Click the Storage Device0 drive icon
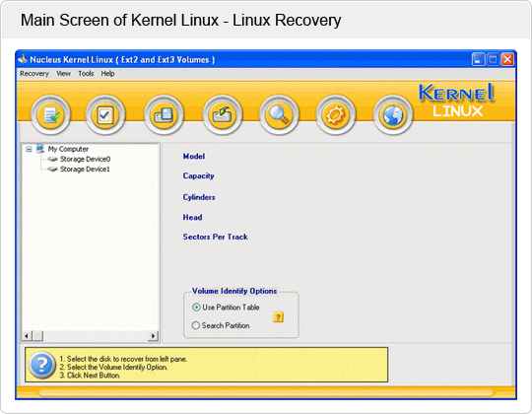Screen dimensions: 532x414 [x=52, y=159]
